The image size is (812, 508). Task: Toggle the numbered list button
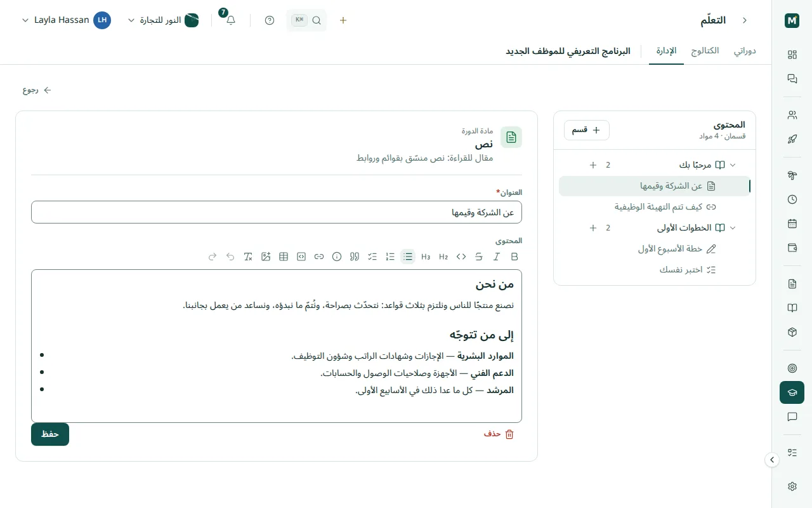coord(390,257)
